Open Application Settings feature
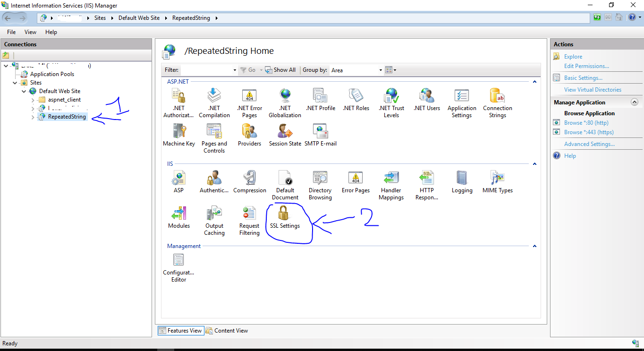Image resolution: width=644 pixels, height=351 pixels. [x=462, y=103]
